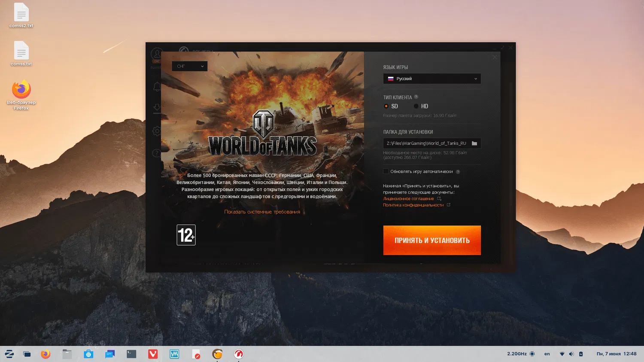Close the World of Tanks install dialog
644x362 pixels.
[495, 57]
